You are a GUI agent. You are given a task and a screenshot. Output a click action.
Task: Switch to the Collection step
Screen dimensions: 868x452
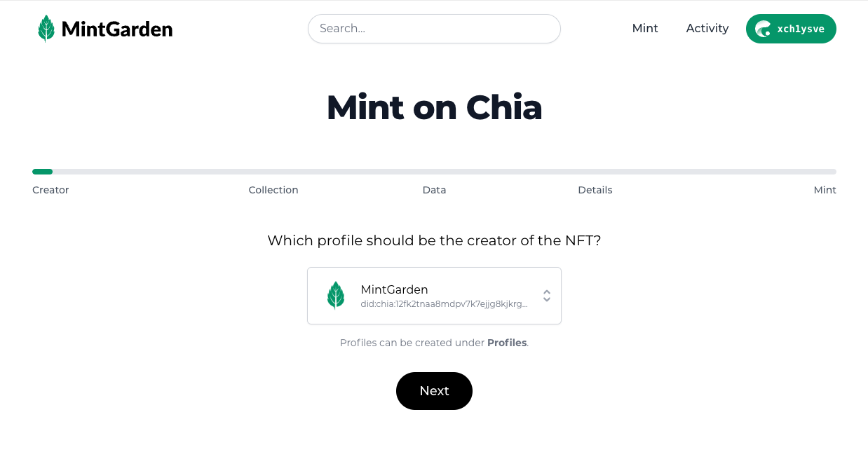273,190
